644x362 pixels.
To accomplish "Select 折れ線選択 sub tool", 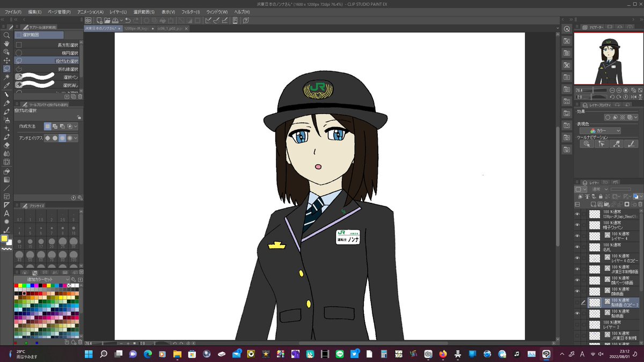I will [x=47, y=69].
